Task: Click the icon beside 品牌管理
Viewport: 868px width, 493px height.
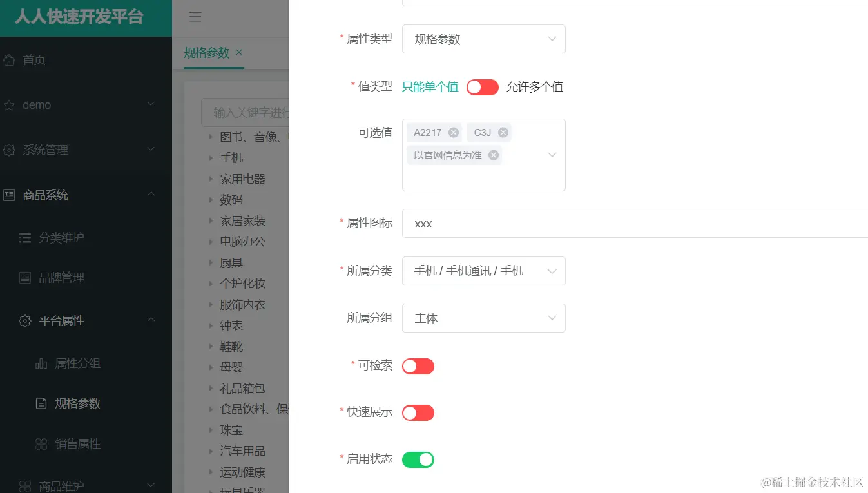Action: (25, 278)
